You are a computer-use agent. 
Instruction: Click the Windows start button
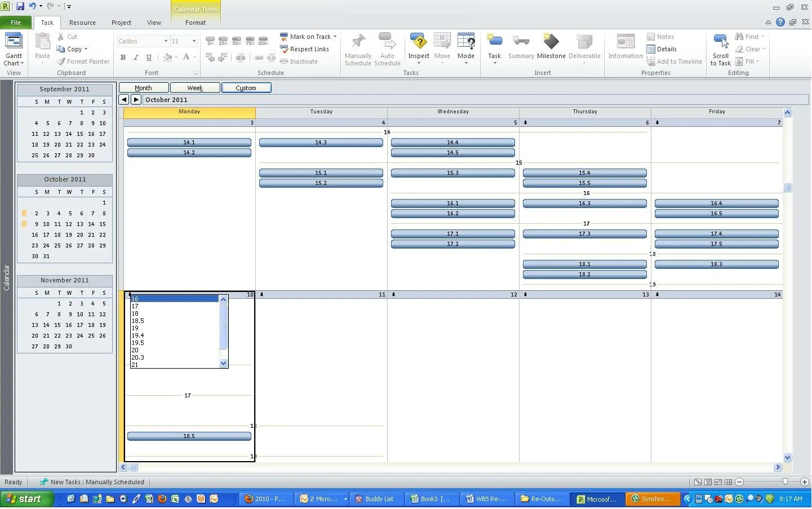pyautogui.click(x=27, y=499)
